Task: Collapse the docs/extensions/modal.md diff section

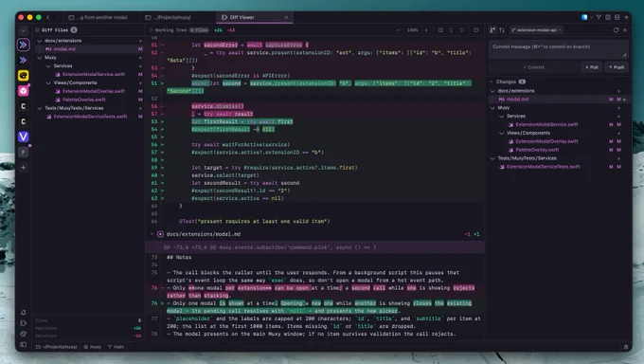Action: pos(152,234)
